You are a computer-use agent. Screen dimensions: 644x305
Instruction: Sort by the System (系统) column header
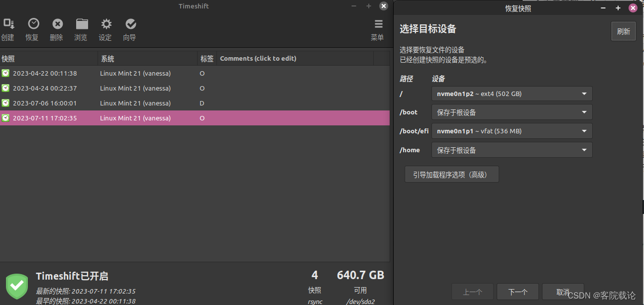pyautogui.click(x=148, y=59)
